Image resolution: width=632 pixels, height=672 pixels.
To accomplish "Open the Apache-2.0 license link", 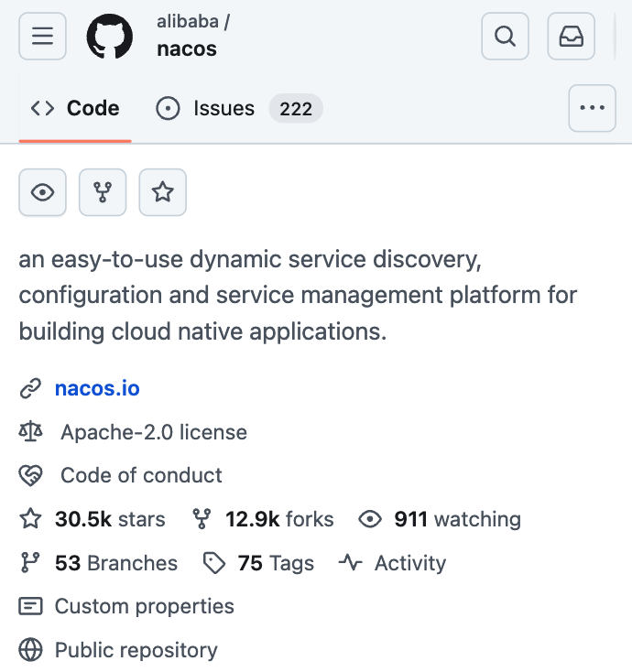I will (x=154, y=432).
